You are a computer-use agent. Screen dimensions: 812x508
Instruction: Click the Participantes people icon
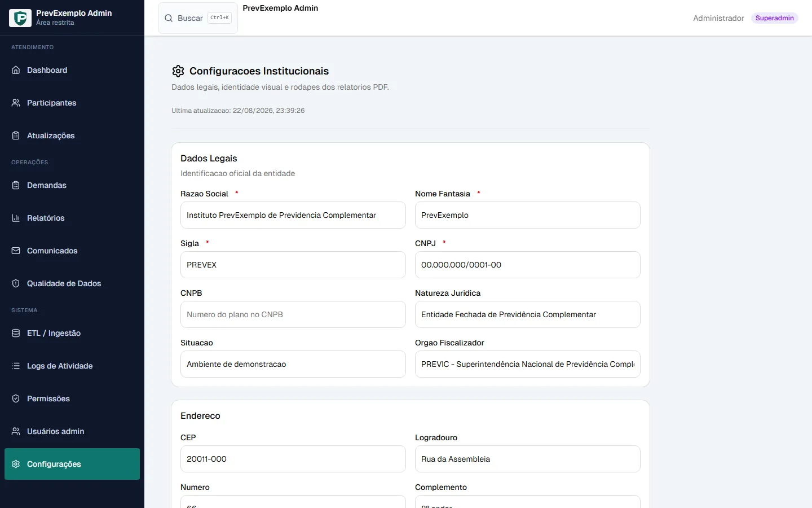[16, 103]
